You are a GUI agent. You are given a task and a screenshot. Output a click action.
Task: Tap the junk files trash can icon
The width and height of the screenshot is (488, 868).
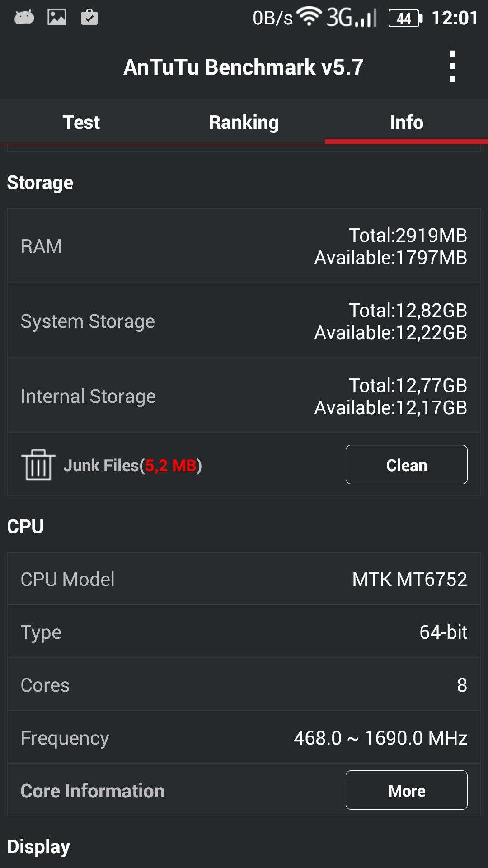tap(38, 465)
